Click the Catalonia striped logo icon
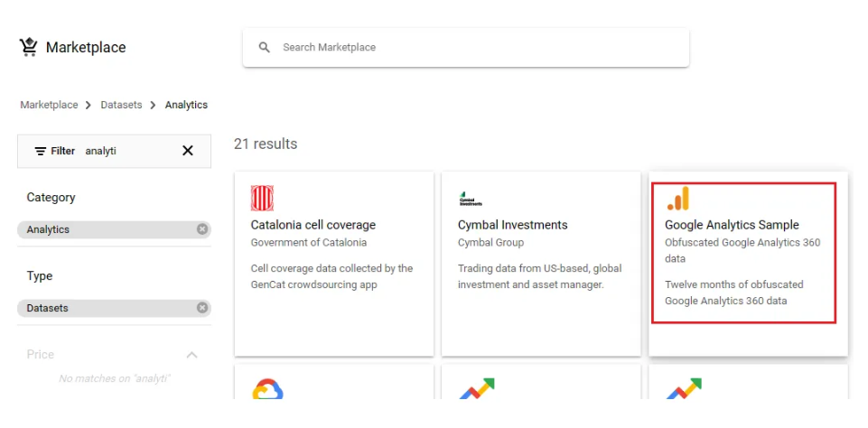868x428 pixels. pyautogui.click(x=263, y=199)
